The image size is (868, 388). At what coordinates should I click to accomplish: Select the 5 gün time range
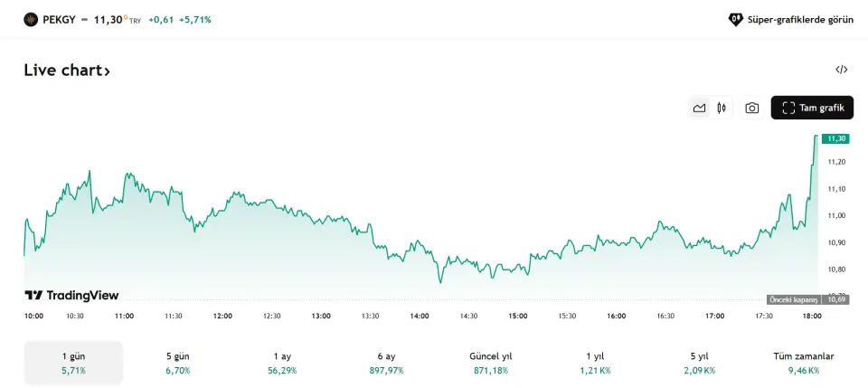178,363
